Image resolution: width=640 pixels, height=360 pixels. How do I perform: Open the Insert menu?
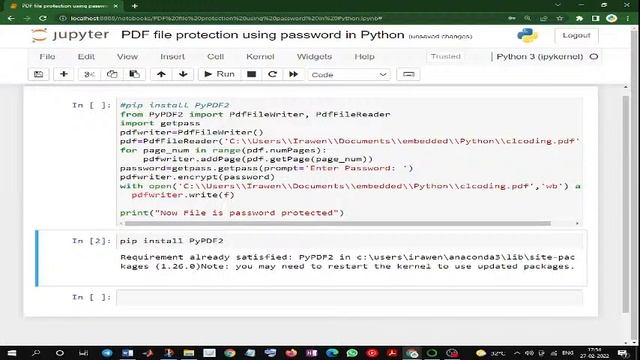coord(172,57)
